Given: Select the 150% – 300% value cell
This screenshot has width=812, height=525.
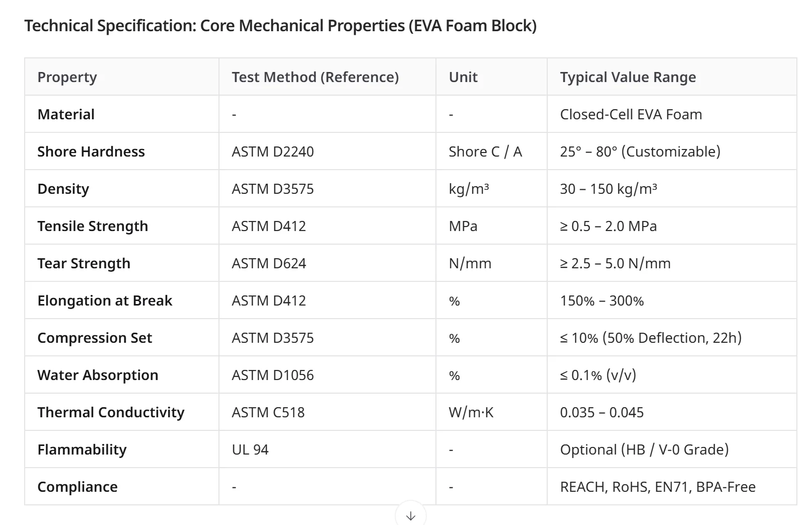Looking at the screenshot, I should tap(602, 301).
